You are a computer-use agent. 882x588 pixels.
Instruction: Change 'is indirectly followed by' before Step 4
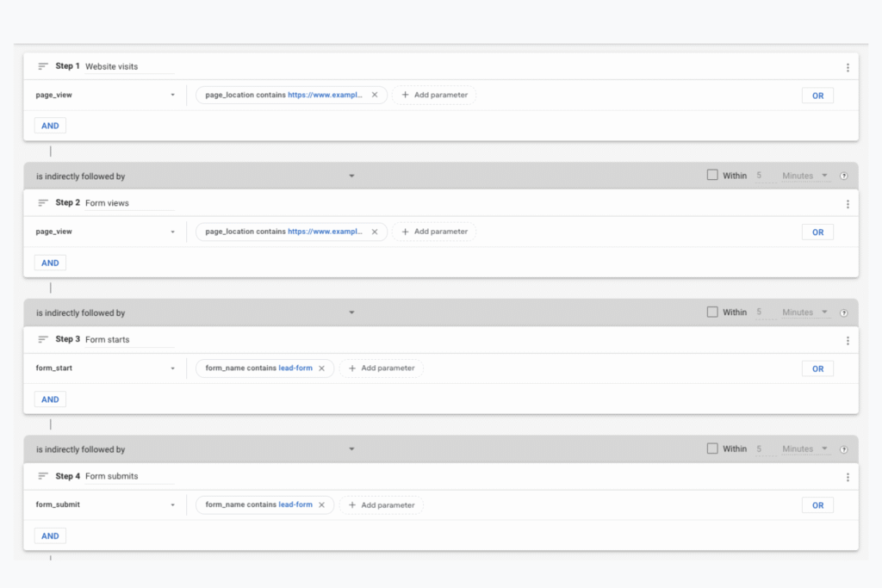(x=196, y=449)
